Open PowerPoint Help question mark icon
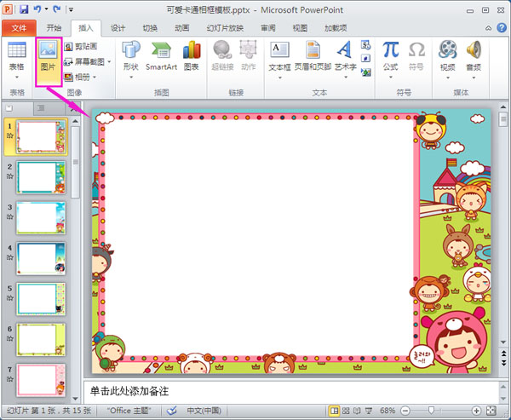511x420 pixels. coord(502,28)
